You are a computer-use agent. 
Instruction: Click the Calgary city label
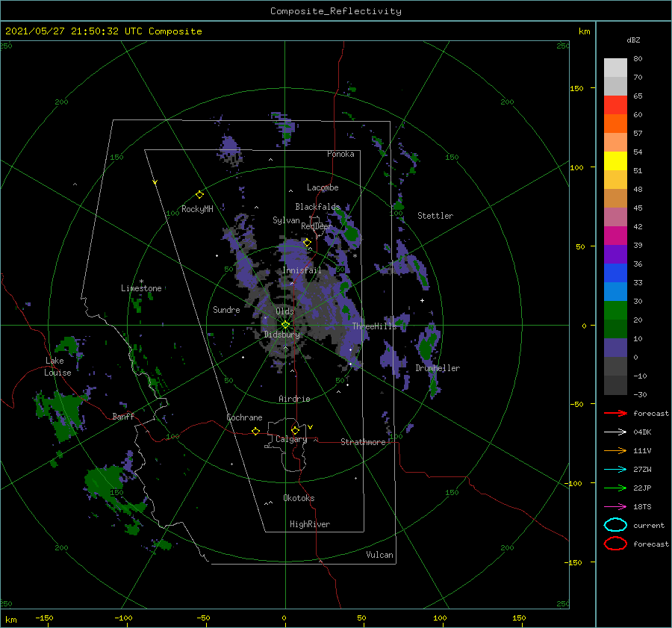tap(291, 439)
